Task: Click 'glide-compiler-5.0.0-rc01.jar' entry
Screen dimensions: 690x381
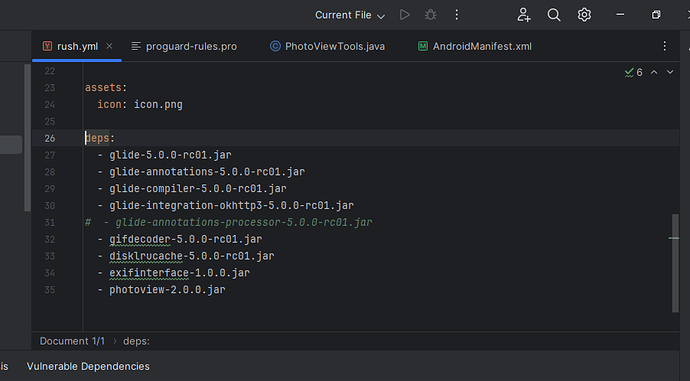Action: point(198,188)
